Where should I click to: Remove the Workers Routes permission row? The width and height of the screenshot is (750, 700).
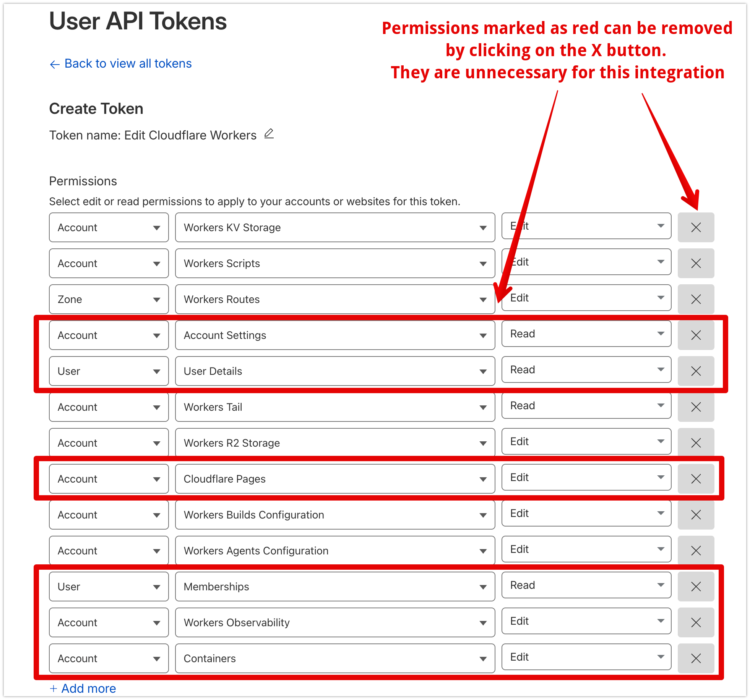(695, 299)
